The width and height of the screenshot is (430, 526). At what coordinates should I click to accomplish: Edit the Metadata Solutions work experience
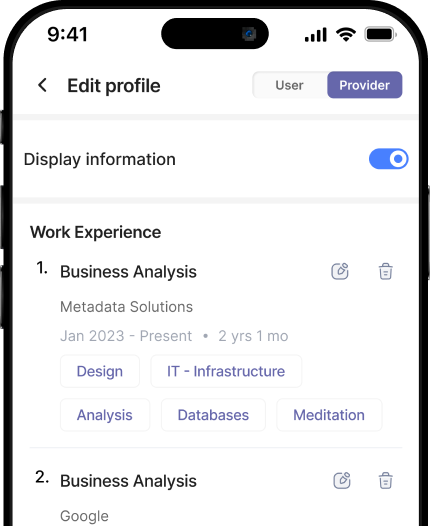click(x=340, y=271)
